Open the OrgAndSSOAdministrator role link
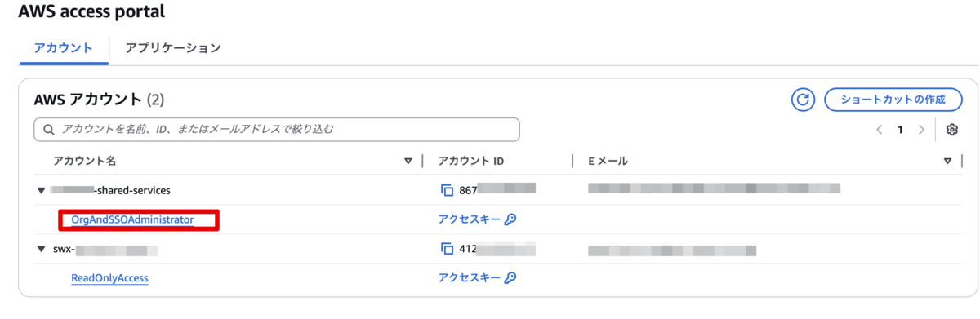 tap(132, 219)
